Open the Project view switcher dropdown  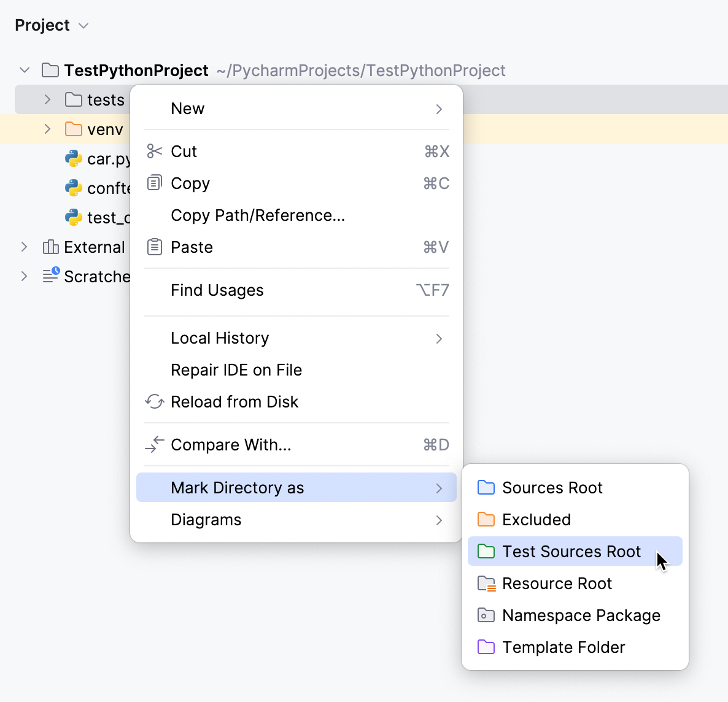point(84,25)
